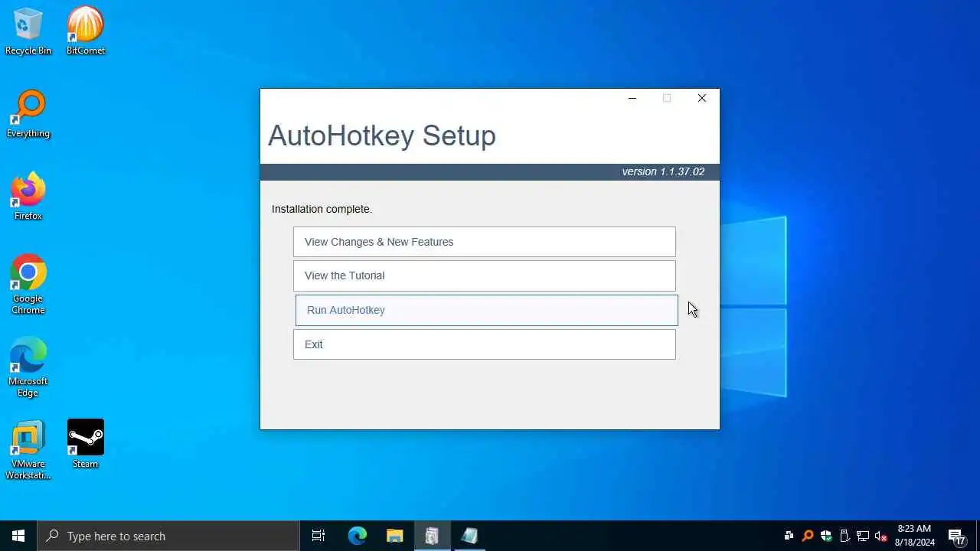Screen dimensions: 980x551
Task: Open File Explorer from taskbar
Action: tap(394, 536)
